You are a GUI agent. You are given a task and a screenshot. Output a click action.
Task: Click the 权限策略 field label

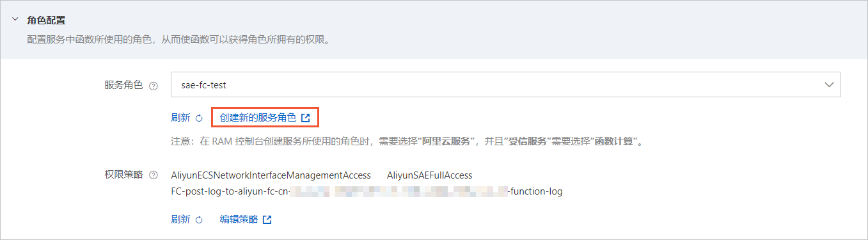[x=123, y=175]
